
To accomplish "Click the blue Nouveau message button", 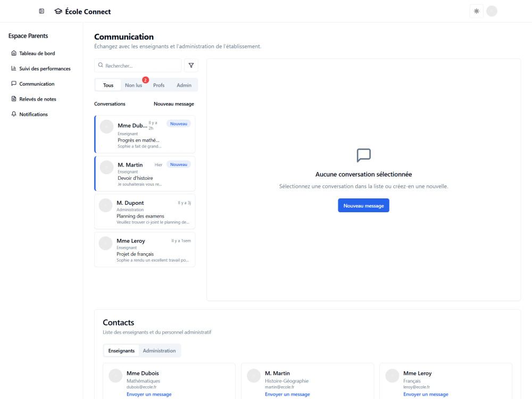I will click(x=363, y=205).
